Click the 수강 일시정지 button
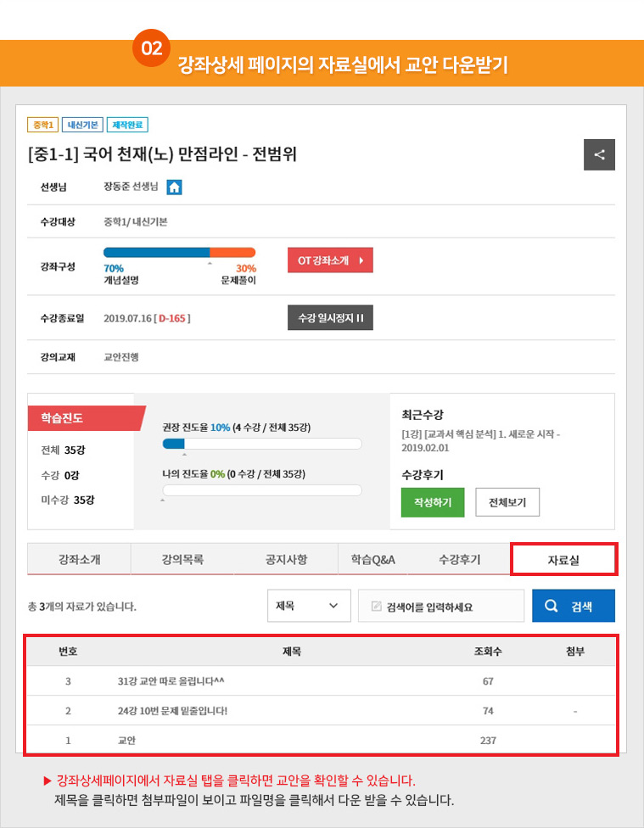Viewport: 644px width, 828px height. click(330, 318)
